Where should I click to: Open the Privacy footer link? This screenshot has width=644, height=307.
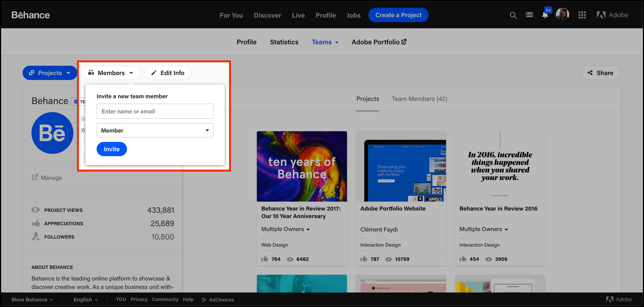139,299
